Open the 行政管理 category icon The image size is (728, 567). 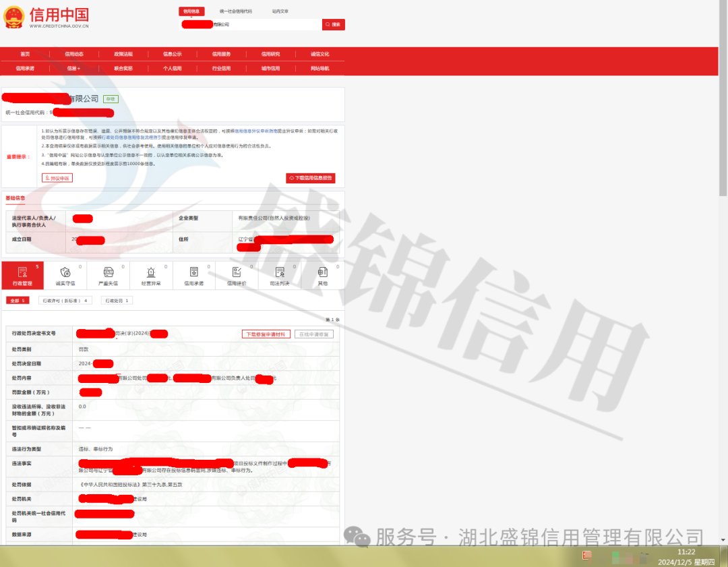pos(22,272)
